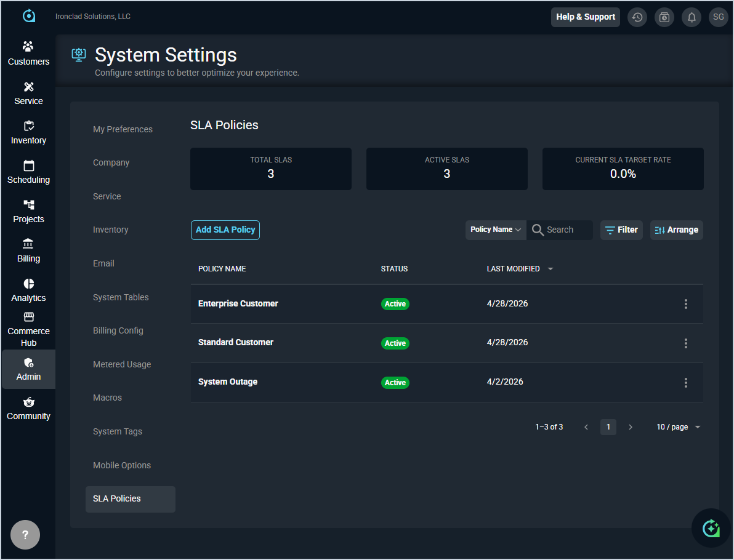Open Commerce Hub in the sidebar
This screenshot has width=734, height=560.
28,329
